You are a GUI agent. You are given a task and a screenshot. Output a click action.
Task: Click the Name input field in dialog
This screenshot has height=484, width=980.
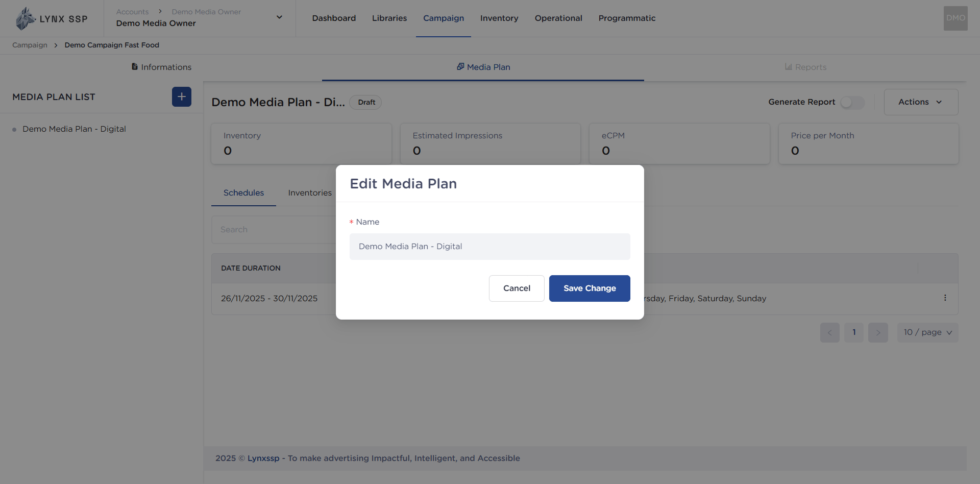(490, 247)
